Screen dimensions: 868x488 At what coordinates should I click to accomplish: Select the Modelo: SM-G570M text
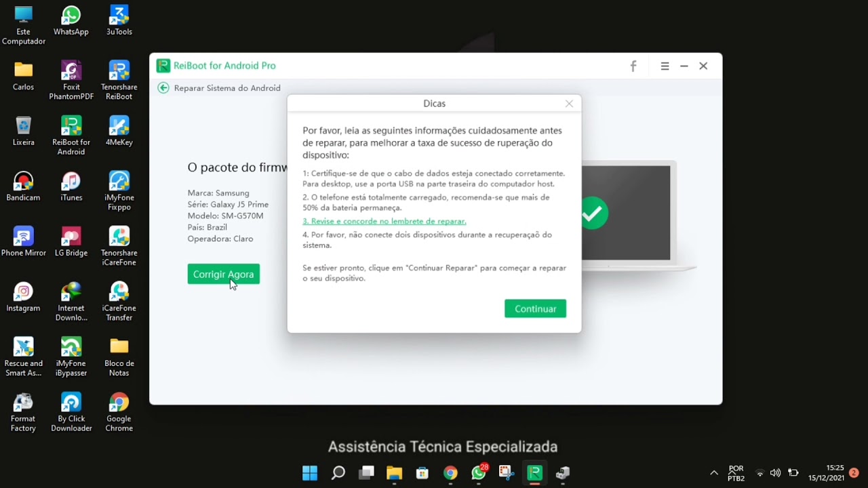click(x=225, y=216)
